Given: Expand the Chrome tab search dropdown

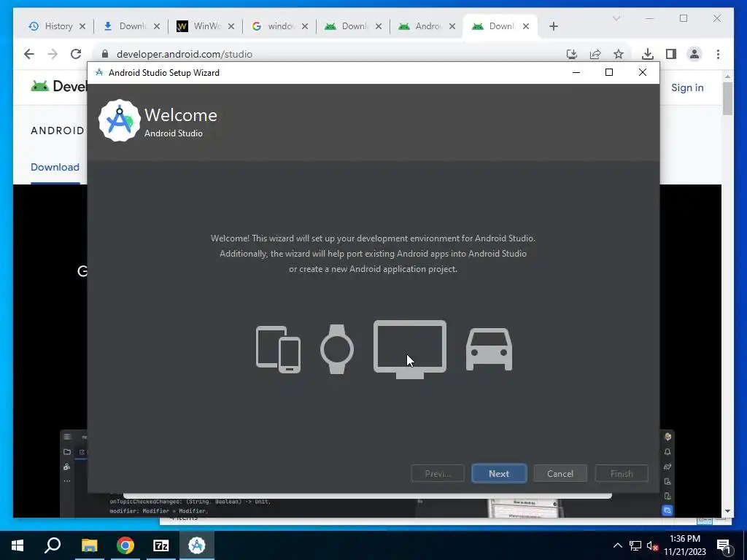Looking at the screenshot, I should click(x=616, y=18).
